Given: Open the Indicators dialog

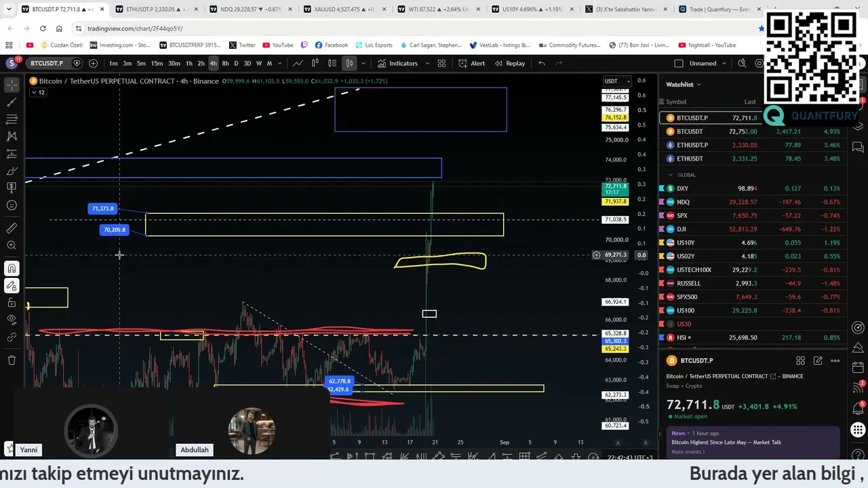Looking at the screenshot, I should (x=398, y=63).
